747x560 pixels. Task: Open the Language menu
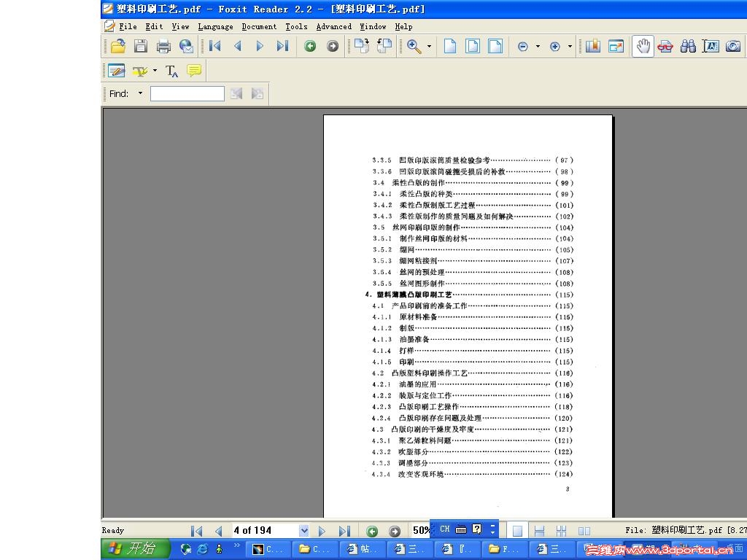pyautogui.click(x=215, y=27)
